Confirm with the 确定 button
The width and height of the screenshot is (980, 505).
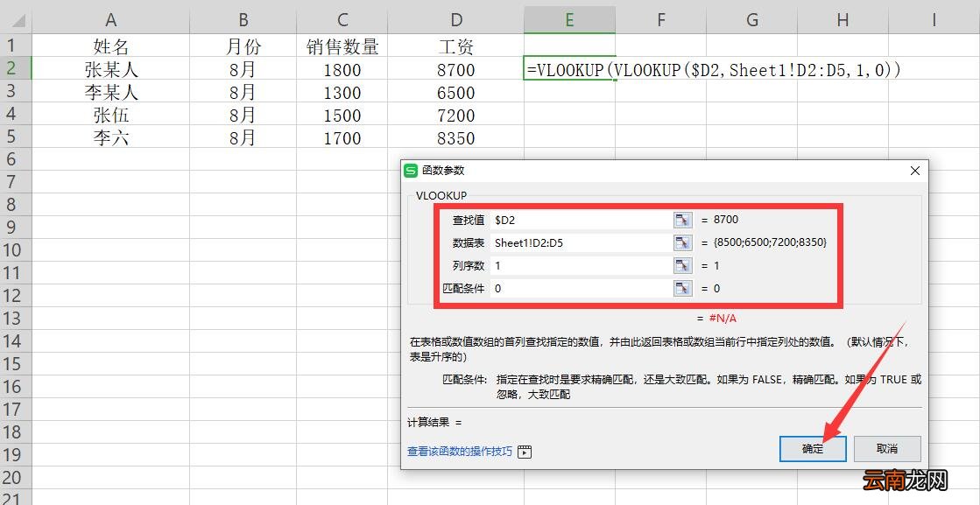(813, 449)
